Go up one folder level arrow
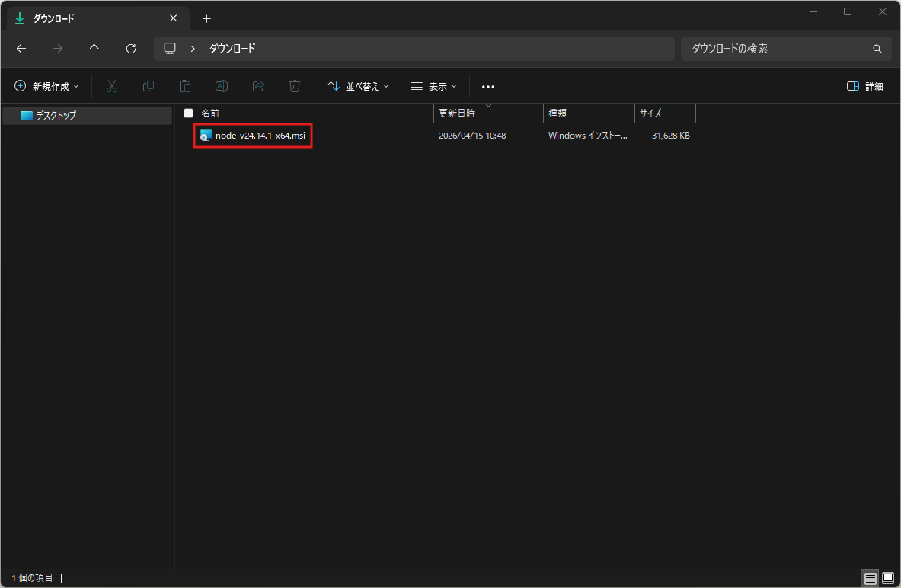Screen dimensions: 901x588 pos(94,49)
